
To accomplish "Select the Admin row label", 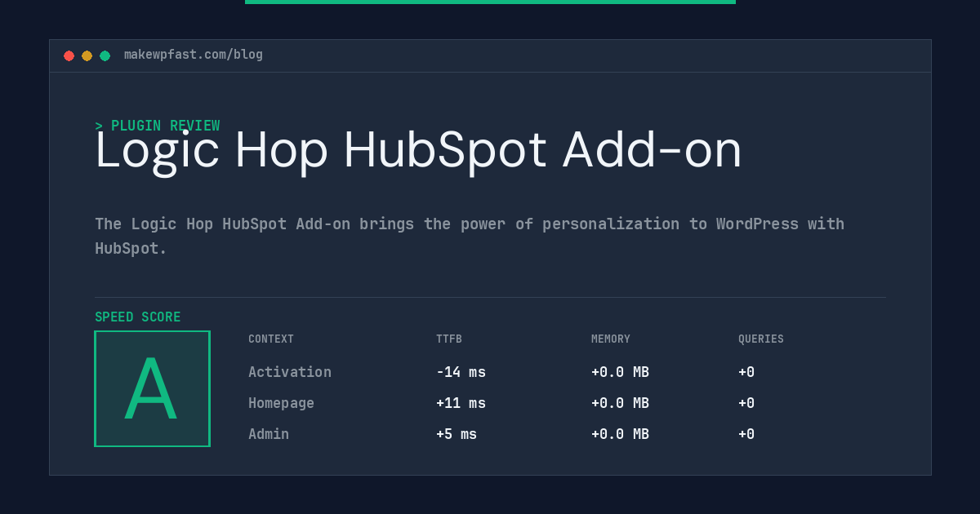I will 269,434.
